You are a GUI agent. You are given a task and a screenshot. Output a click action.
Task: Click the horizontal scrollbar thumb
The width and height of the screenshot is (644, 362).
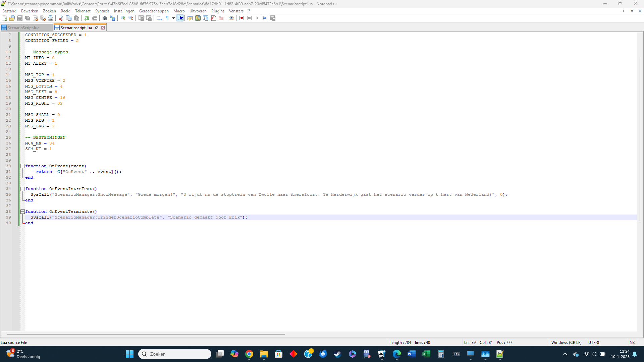click(146, 334)
